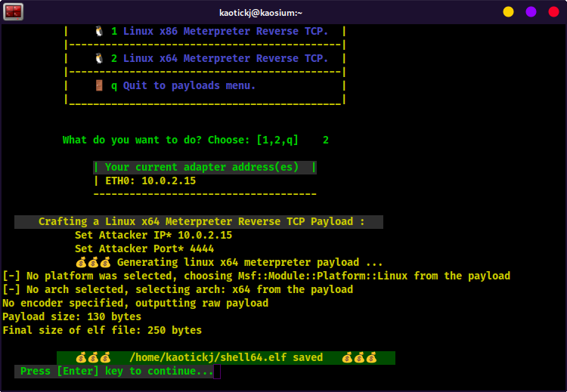Click the terminal app icon in title bar
The width and height of the screenshot is (567, 392).
point(14,12)
